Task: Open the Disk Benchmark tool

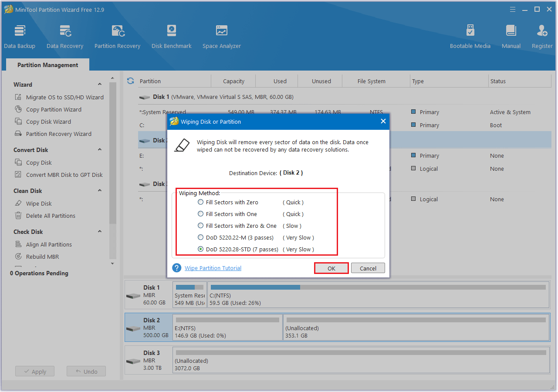Action: (171, 36)
